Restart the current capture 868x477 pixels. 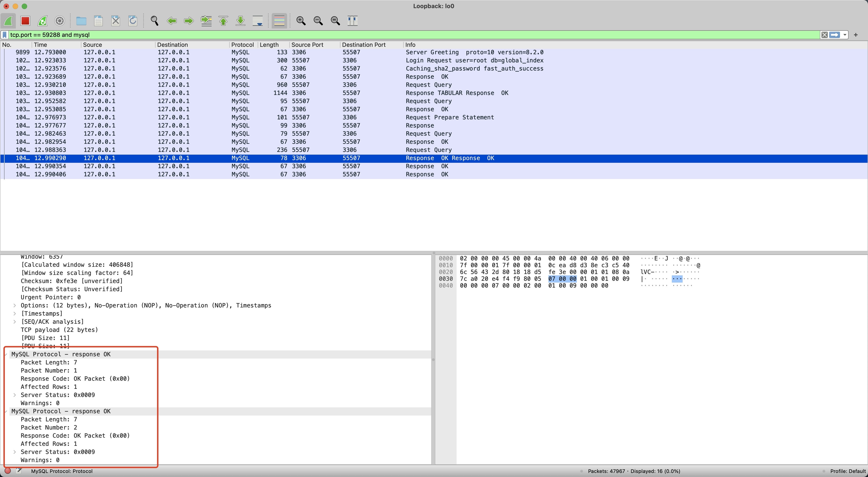click(x=42, y=21)
